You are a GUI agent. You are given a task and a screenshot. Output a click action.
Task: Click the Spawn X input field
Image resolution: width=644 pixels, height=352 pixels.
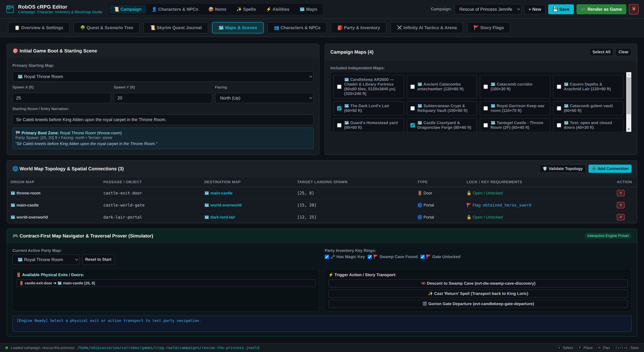[x=62, y=98]
